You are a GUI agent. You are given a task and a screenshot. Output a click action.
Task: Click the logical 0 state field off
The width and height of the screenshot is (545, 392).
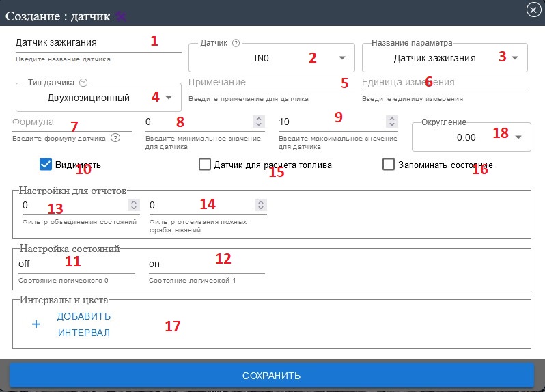(76, 264)
